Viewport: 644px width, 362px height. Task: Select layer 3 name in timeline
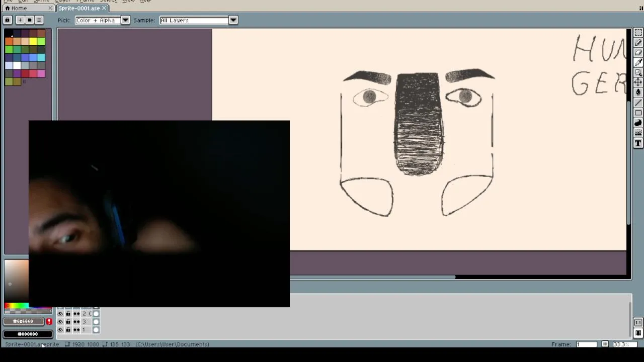[87, 322]
